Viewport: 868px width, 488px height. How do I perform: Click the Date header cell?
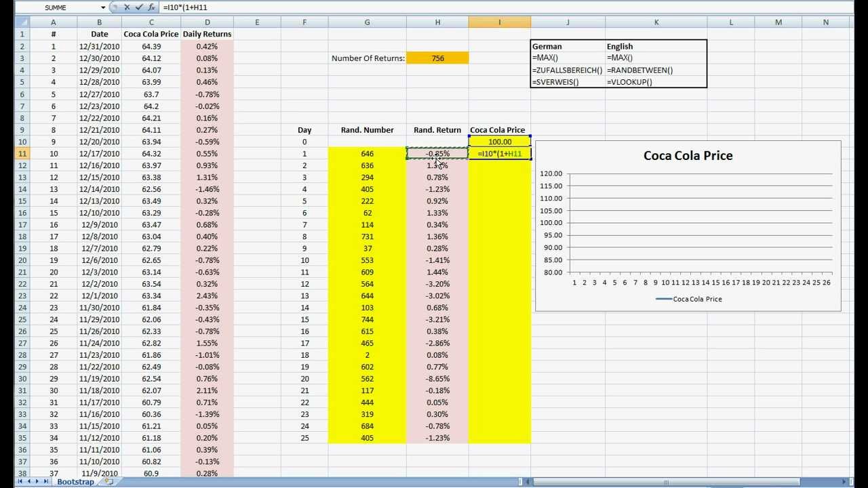[x=99, y=34]
